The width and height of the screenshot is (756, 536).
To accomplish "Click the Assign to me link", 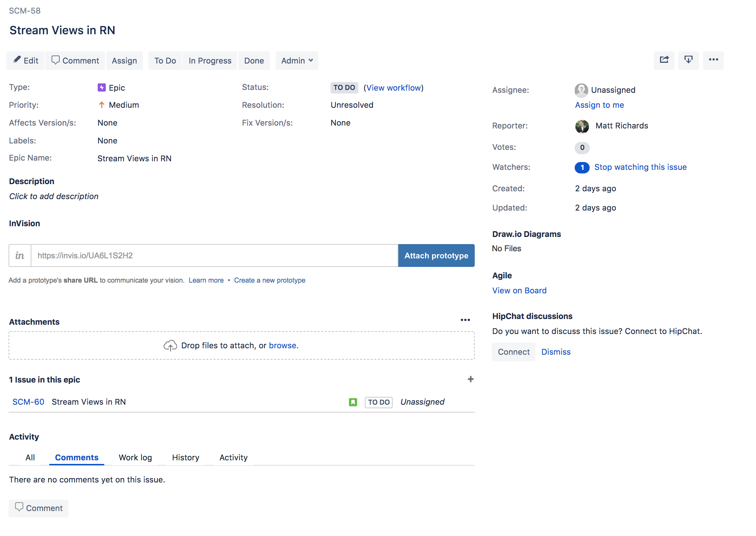I will [599, 105].
